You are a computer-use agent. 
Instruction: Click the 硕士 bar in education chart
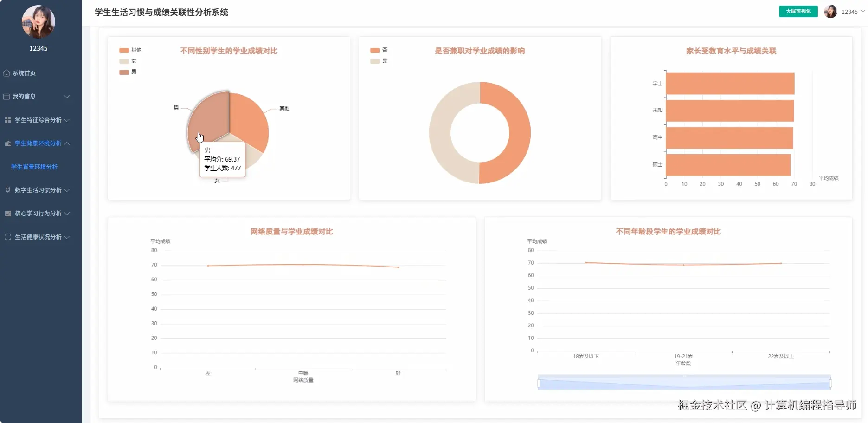(728, 165)
